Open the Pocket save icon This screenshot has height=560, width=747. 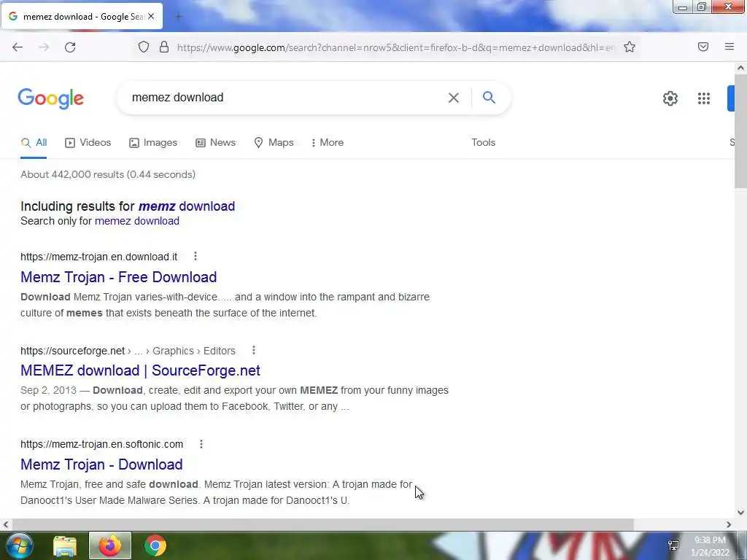[x=703, y=47]
